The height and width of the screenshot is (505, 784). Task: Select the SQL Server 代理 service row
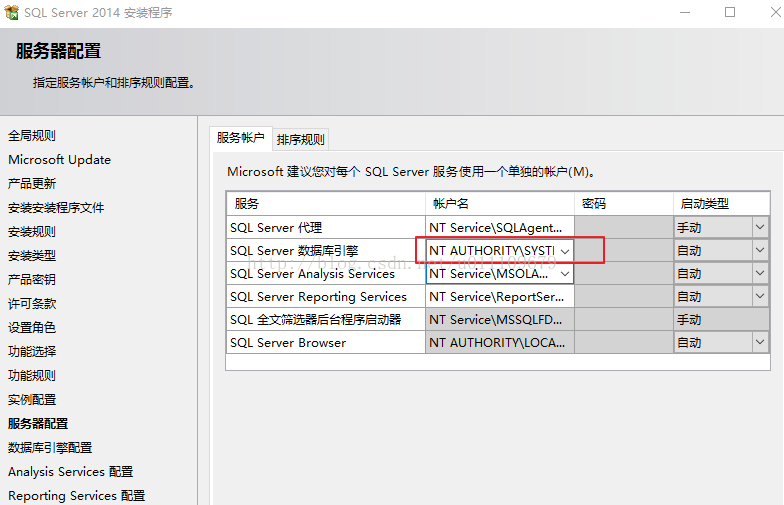click(326, 228)
